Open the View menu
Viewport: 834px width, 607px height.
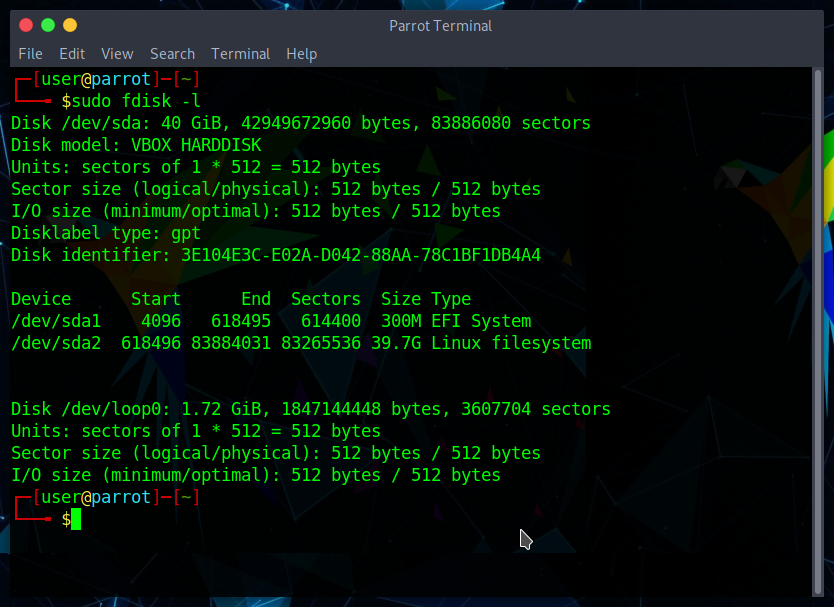117,54
